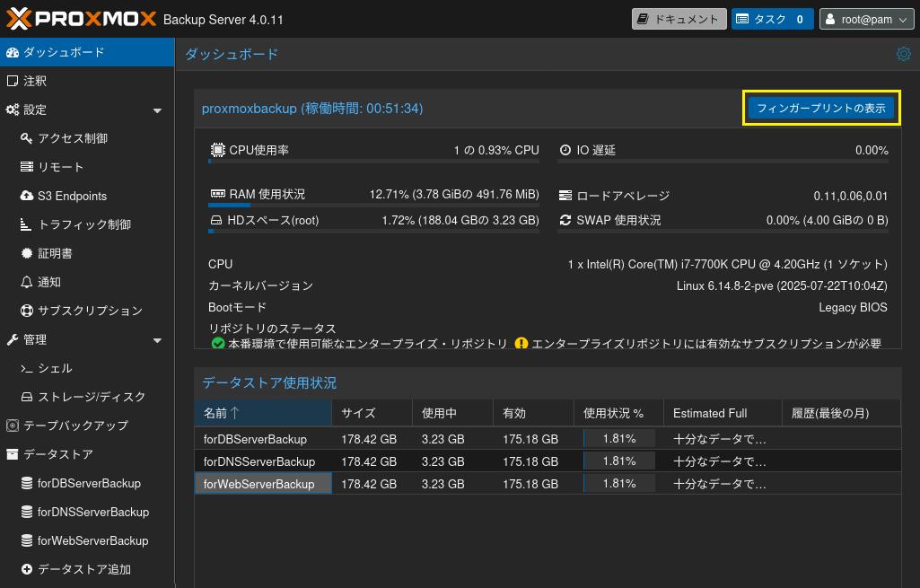Click the ストレージ/ディスク drive icon
920x588 pixels.
coord(26,398)
